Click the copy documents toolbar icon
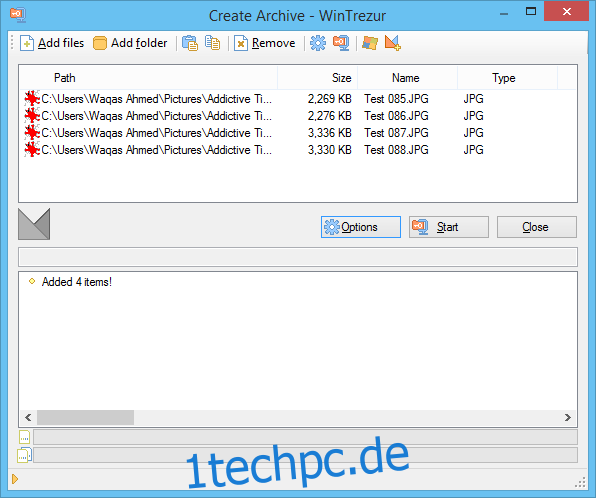This screenshot has height=498, width=596. (x=212, y=43)
